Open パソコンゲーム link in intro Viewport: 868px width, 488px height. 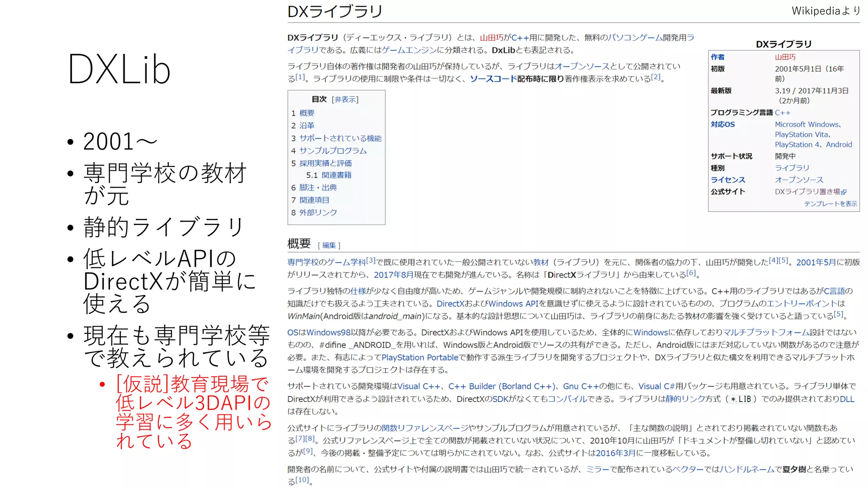click(635, 38)
